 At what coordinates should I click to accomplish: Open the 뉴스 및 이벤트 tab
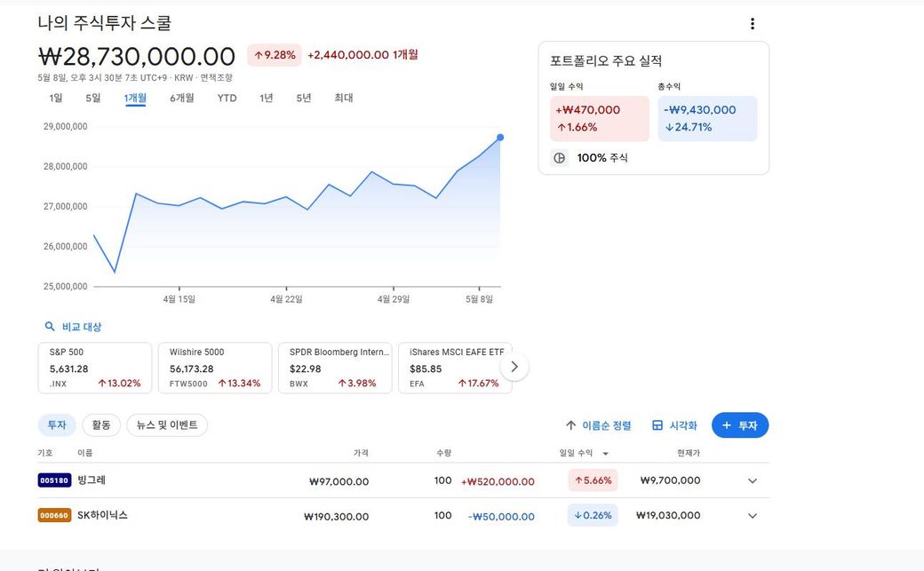[167, 424]
